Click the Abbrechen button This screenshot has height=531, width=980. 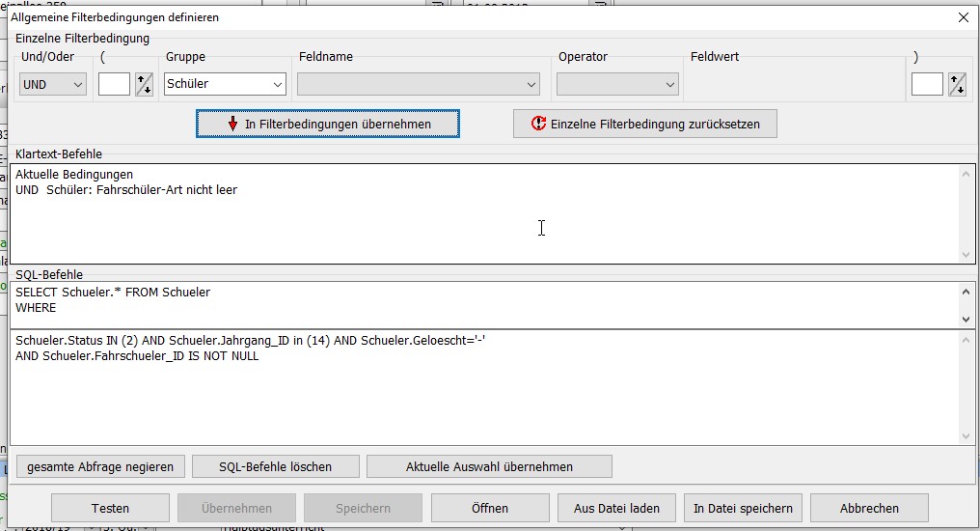pyautogui.click(x=869, y=508)
